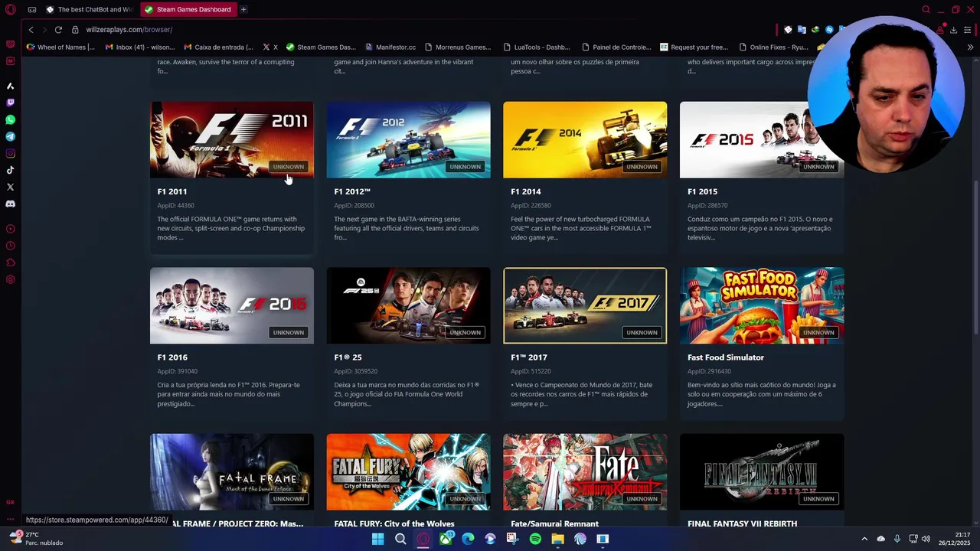Open Telegram from the Opera sidebar
The image size is (980, 551).
10,136
